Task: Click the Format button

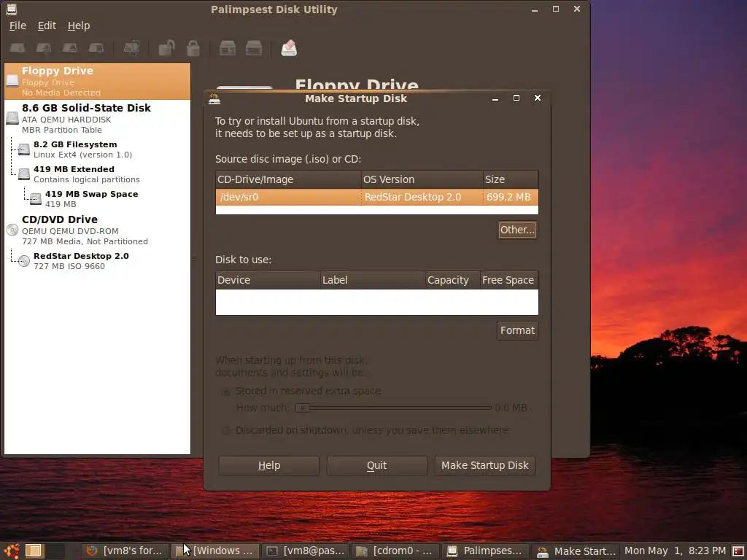Action: coord(517,330)
